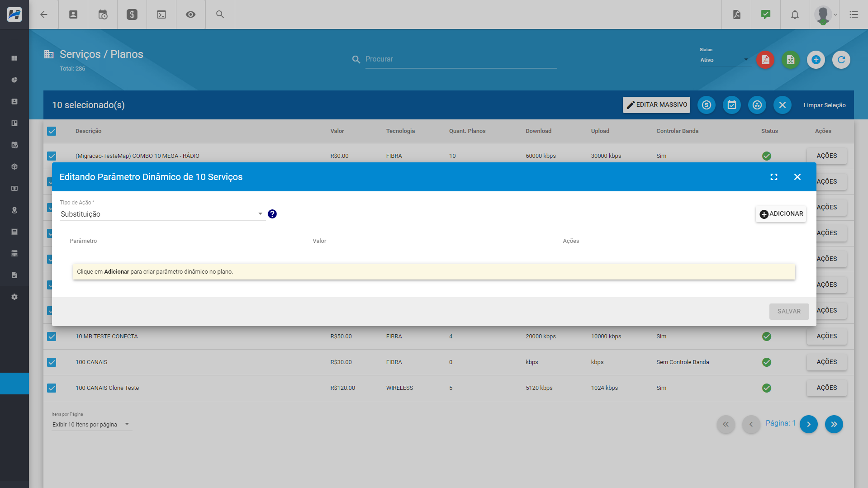Open the kanban board icon in sidebar
The height and width of the screenshot is (488, 868).
tap(14, 123)
